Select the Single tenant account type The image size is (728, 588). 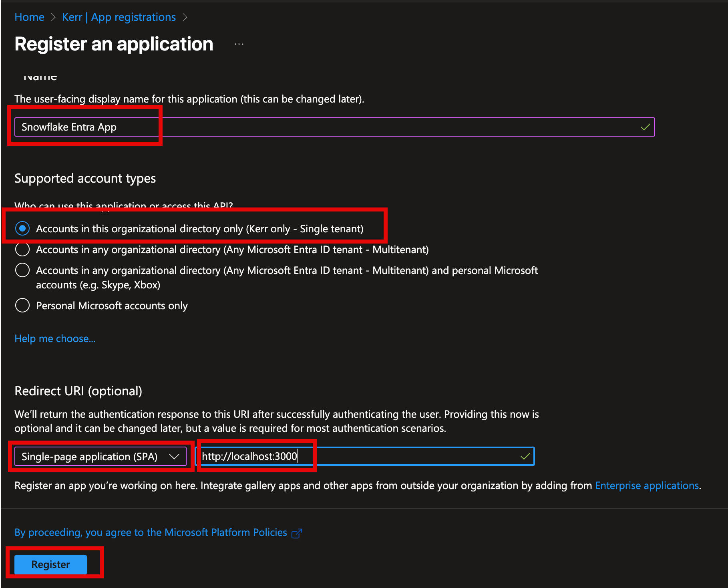click(22, 229)
